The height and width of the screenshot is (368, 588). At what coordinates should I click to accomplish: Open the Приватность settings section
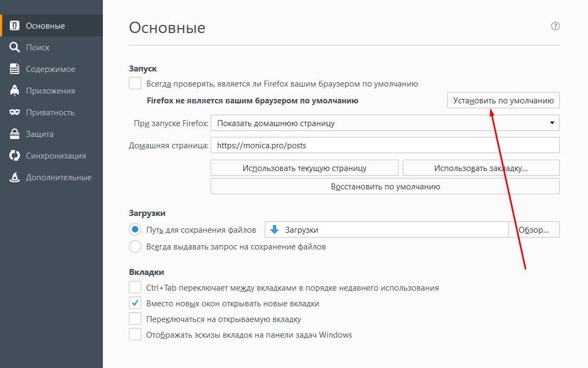tap(51, 112)
